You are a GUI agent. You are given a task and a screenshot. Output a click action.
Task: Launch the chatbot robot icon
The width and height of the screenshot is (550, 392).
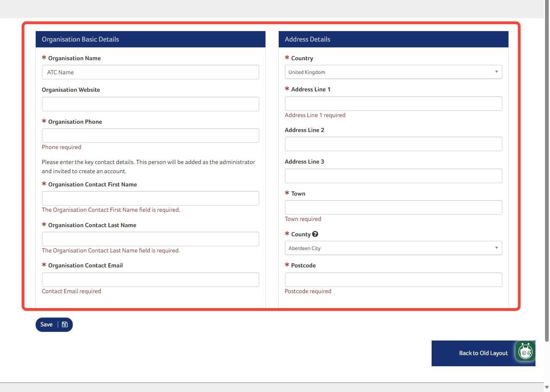pos(525,352)
